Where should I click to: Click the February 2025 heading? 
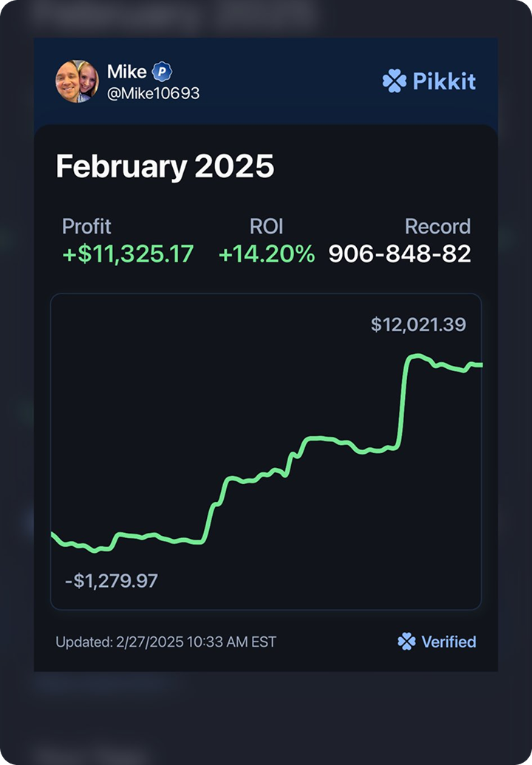coord(165,167)
